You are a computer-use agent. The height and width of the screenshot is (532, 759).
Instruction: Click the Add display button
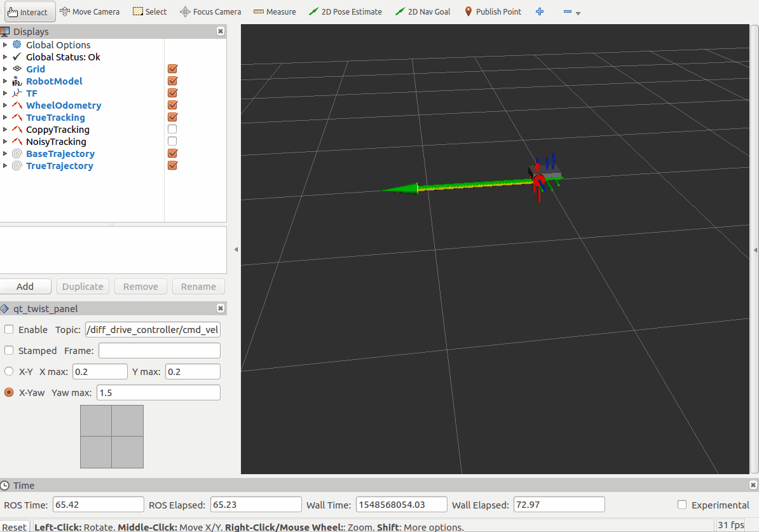coord(25,287)
